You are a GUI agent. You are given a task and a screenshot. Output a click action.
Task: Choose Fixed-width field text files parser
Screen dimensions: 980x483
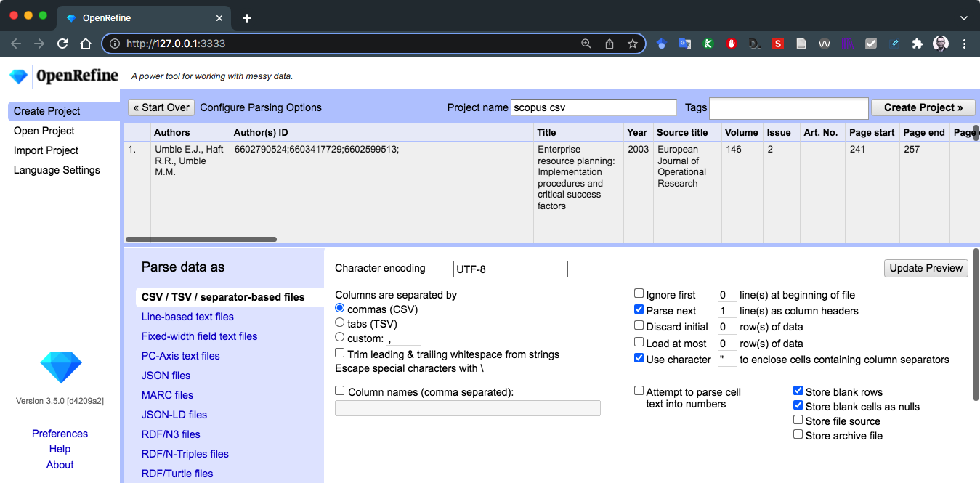click(199, 336)
